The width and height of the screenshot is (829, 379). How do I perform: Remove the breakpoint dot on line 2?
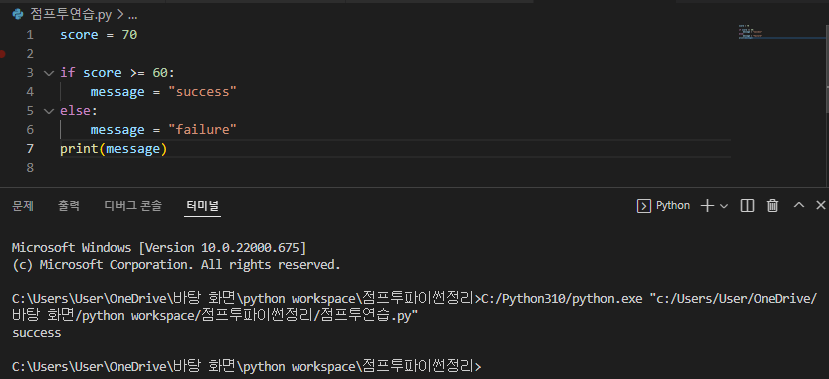[x=3, y=53]
